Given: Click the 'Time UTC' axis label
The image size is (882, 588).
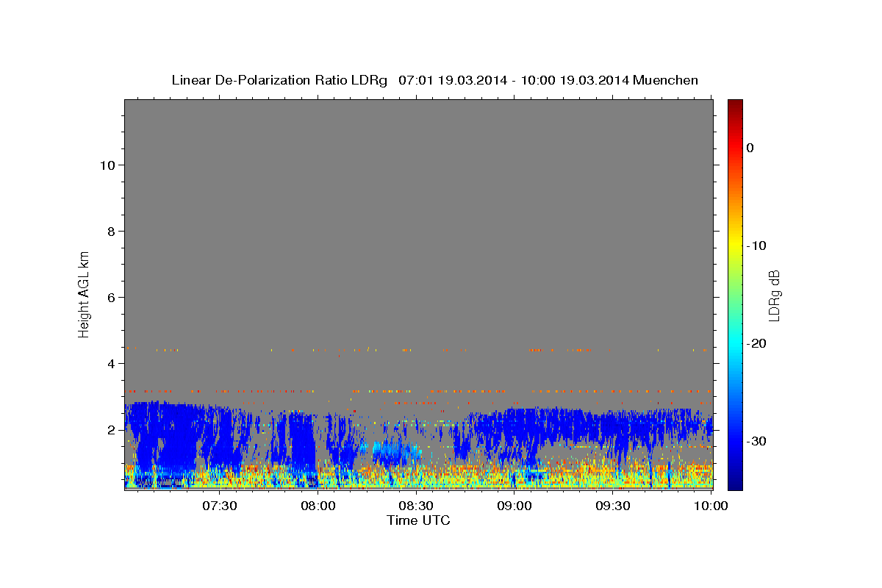Looking at the screenshot, I should click(418, 520).
